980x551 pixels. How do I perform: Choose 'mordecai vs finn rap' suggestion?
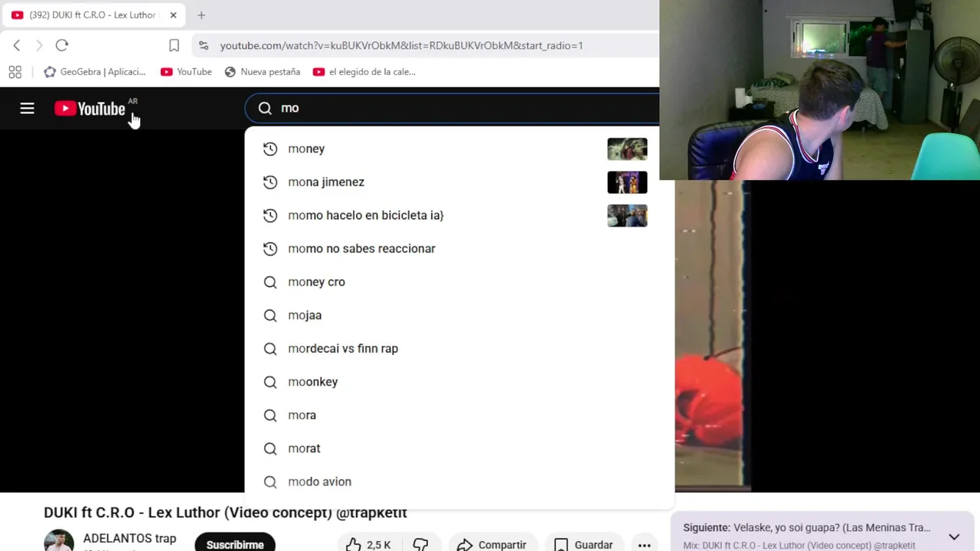[459, 348]
